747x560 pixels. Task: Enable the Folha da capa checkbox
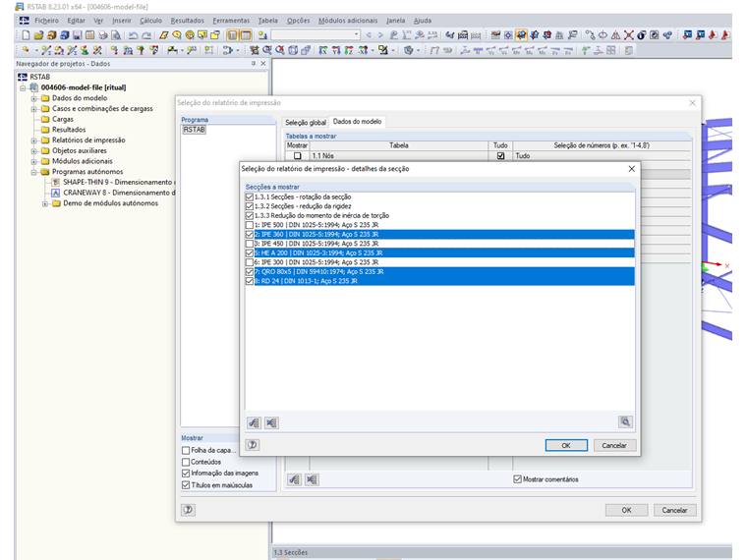pos(186,450)
